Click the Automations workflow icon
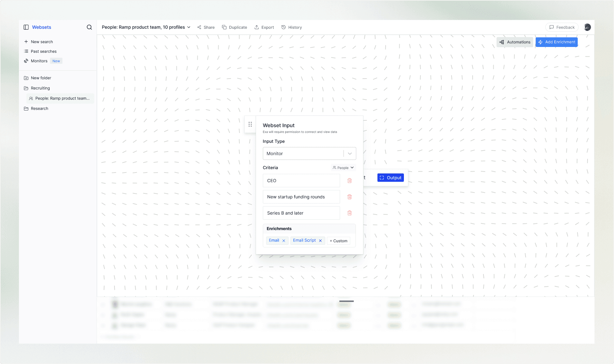The width and height of the screenshot is (614, 364). click(502, 42)
